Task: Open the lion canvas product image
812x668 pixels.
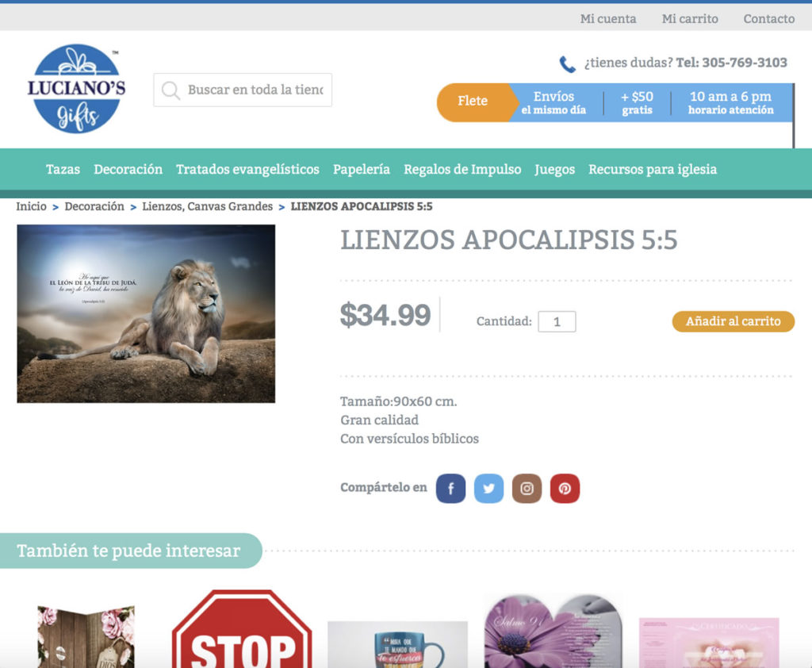Action: click(x=146, y=313)
